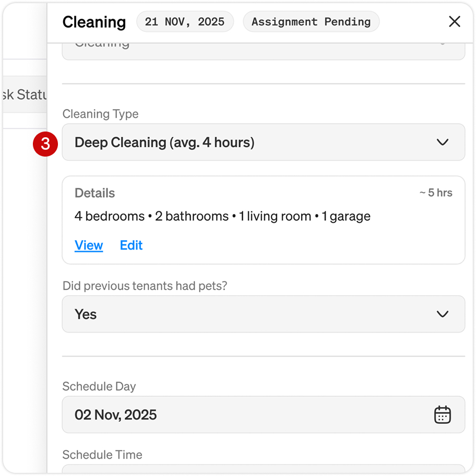
Task: Click the Schedule Day date field
Action: (251, 414)
